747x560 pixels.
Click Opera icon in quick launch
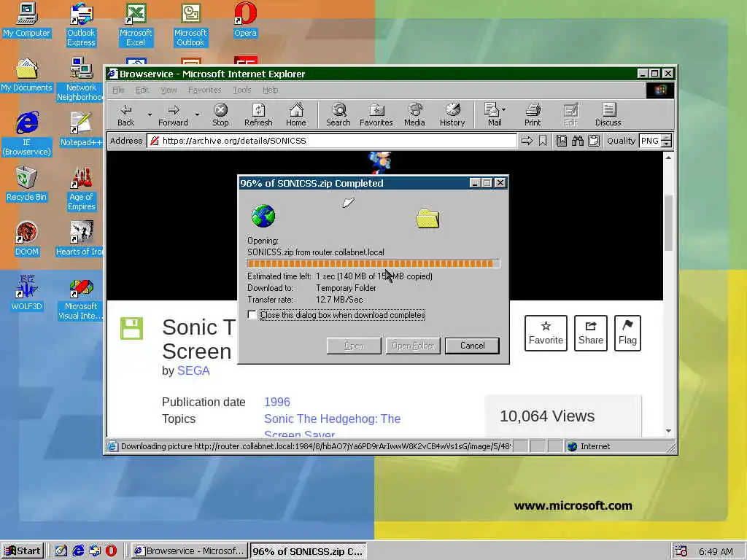point(111,551)
